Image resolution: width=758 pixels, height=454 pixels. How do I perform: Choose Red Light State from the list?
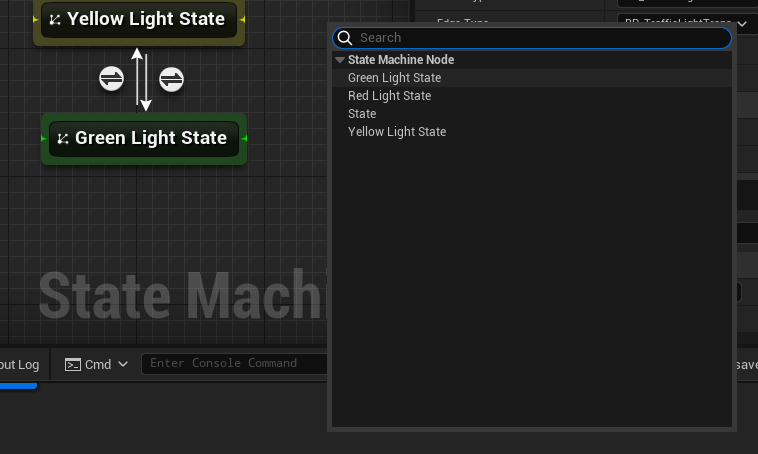point(532,96)
